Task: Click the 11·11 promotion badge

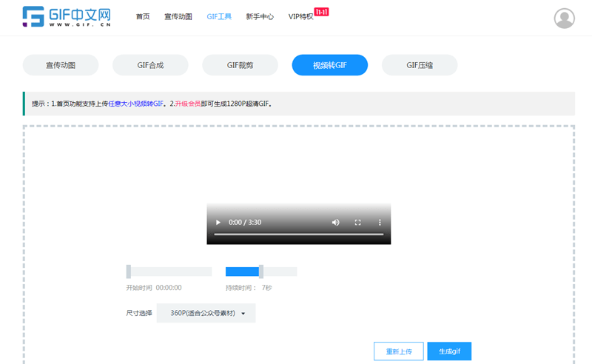Action: [321, 12]
